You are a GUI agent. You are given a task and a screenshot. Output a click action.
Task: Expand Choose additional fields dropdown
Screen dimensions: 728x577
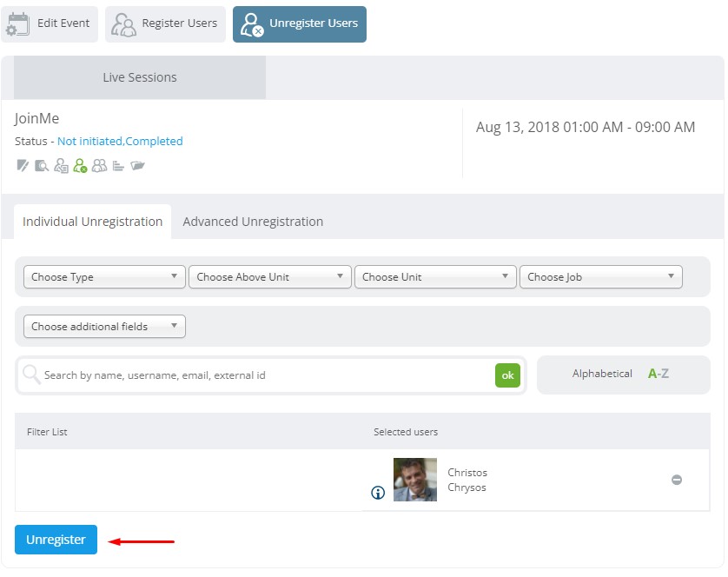(x=104, y=327)
